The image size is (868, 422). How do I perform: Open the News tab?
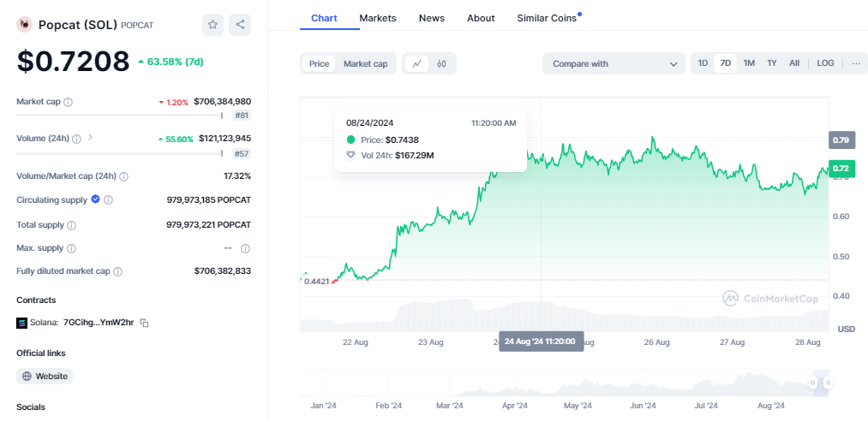[432, 18]
